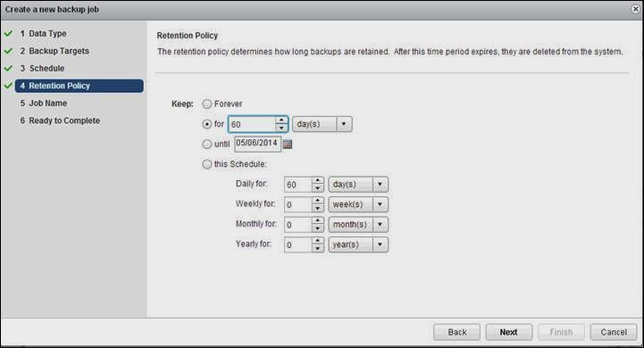This screenshot has width=644, height=348.
Task: Click the Cancel button
Action: pos(614,332)
